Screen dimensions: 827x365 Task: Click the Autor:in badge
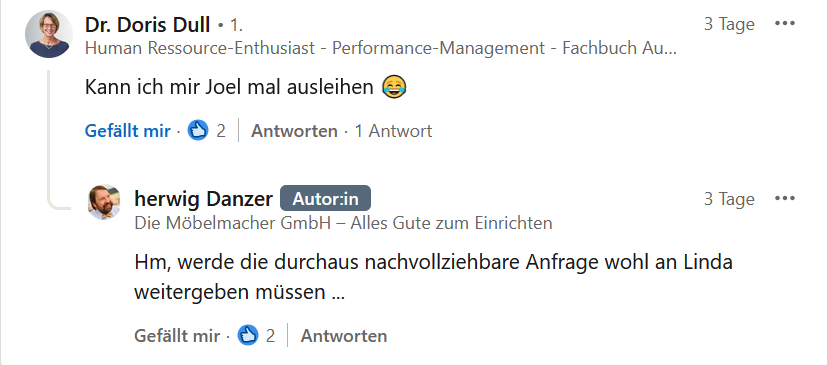coord(325,199)
